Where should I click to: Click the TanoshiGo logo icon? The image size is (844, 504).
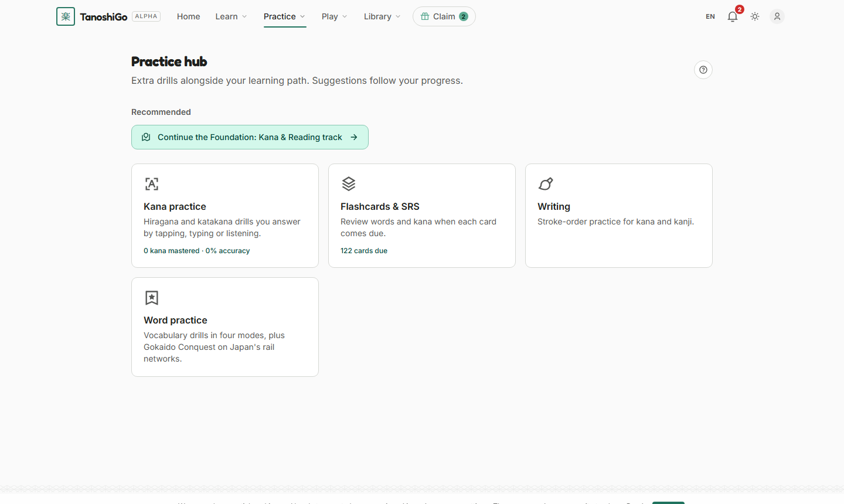point(66,16)
